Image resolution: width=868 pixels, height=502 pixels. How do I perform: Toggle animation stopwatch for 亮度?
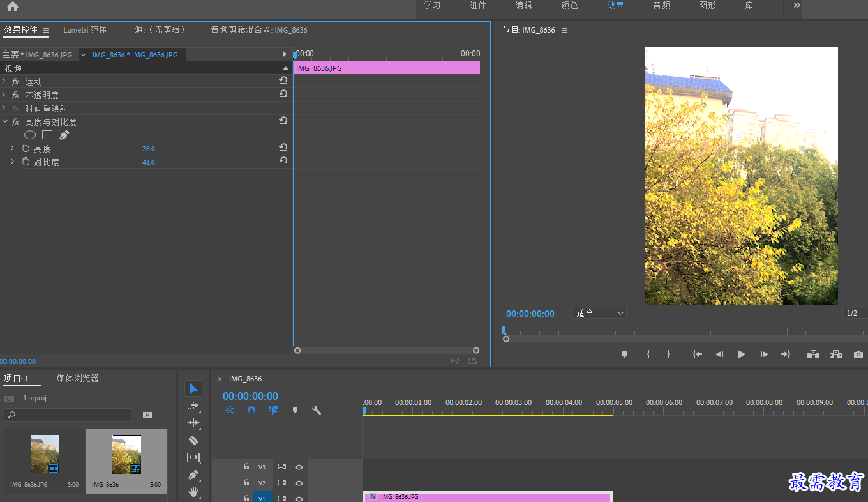click(26, 148)
